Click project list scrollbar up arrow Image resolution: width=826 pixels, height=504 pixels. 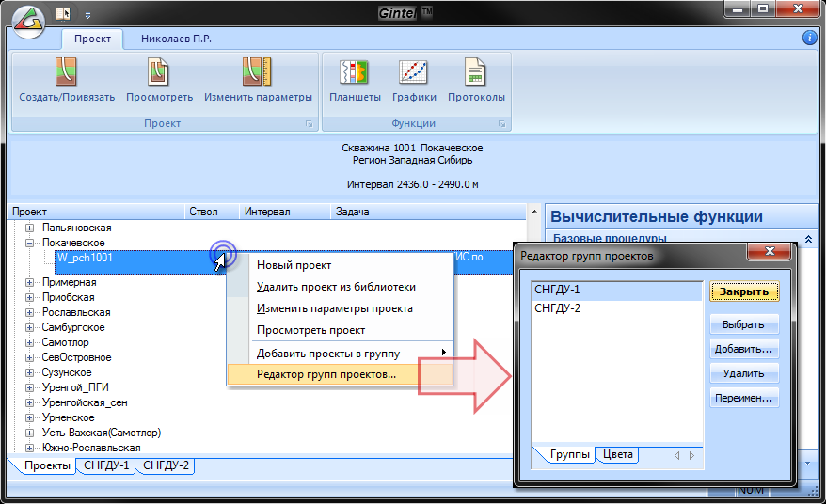pos(534,212)
